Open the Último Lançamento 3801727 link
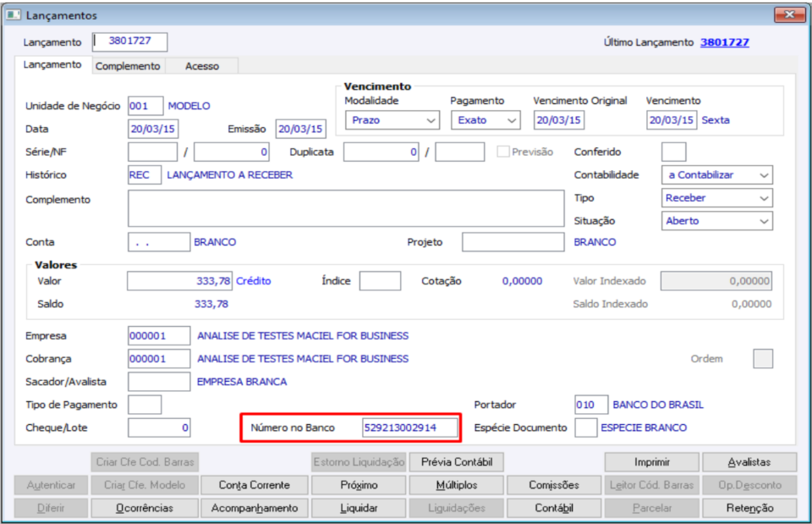Image resolution: width=812 pixels, height=524 pixels. tap(725, 42)
